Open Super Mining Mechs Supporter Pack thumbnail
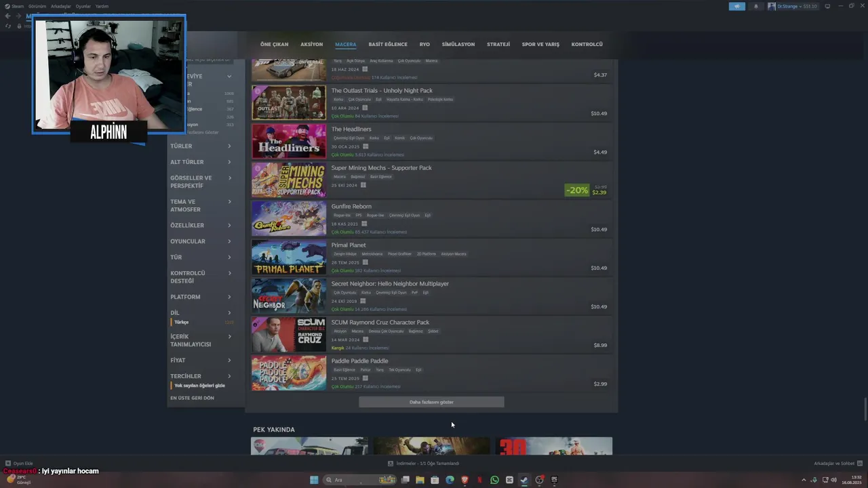 (x=289, y=180)
